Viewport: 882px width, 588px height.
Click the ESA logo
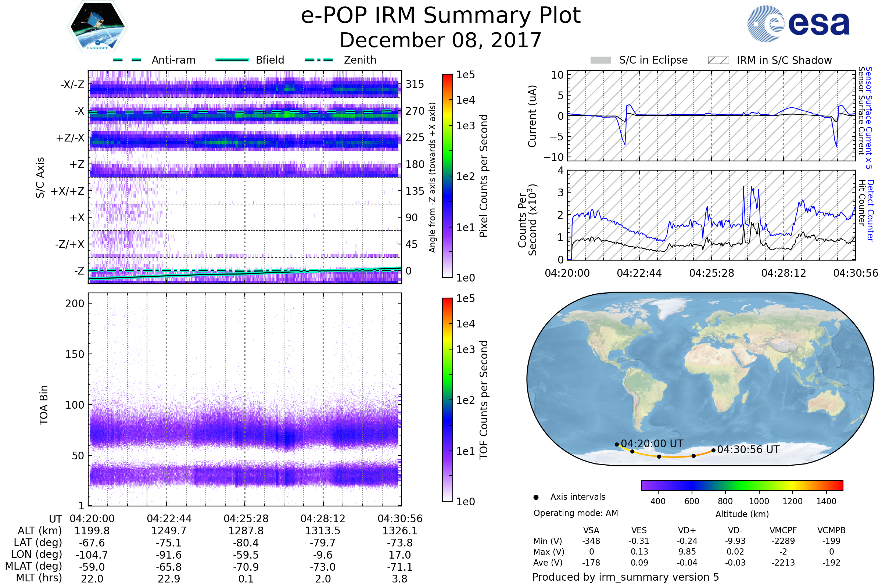(x=798, y=24)
